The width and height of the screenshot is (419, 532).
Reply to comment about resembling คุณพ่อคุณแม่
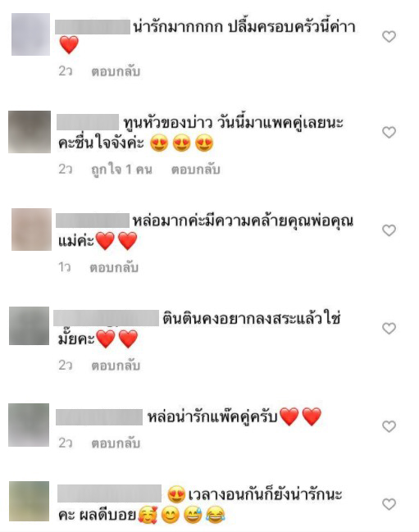114,267
